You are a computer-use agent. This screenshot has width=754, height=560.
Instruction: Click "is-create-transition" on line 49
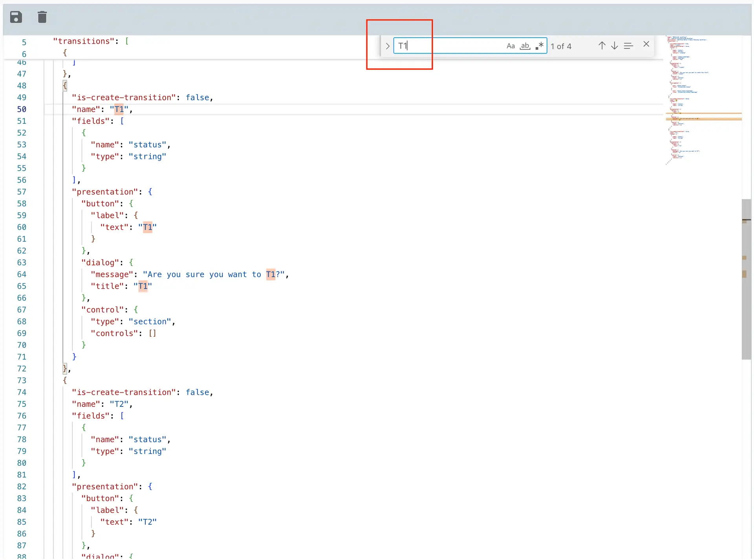coord(124,97)
